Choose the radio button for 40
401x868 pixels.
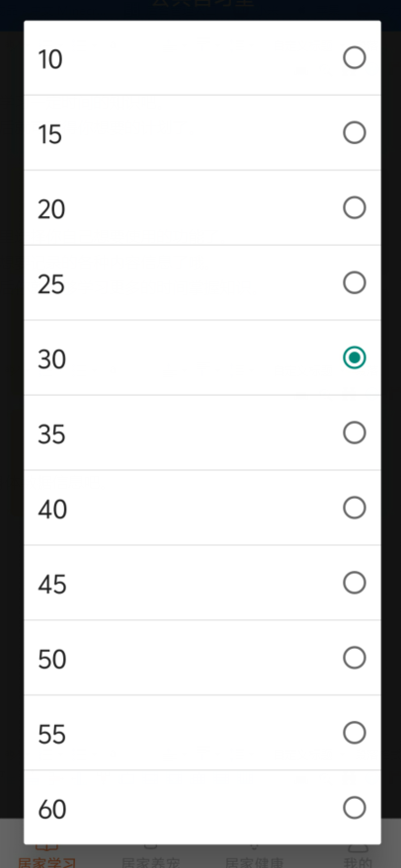(x=355, y=508)
